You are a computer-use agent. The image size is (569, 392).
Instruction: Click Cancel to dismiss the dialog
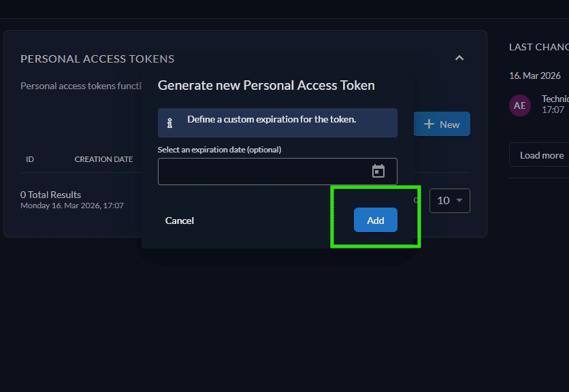click(x=179, y=220)
